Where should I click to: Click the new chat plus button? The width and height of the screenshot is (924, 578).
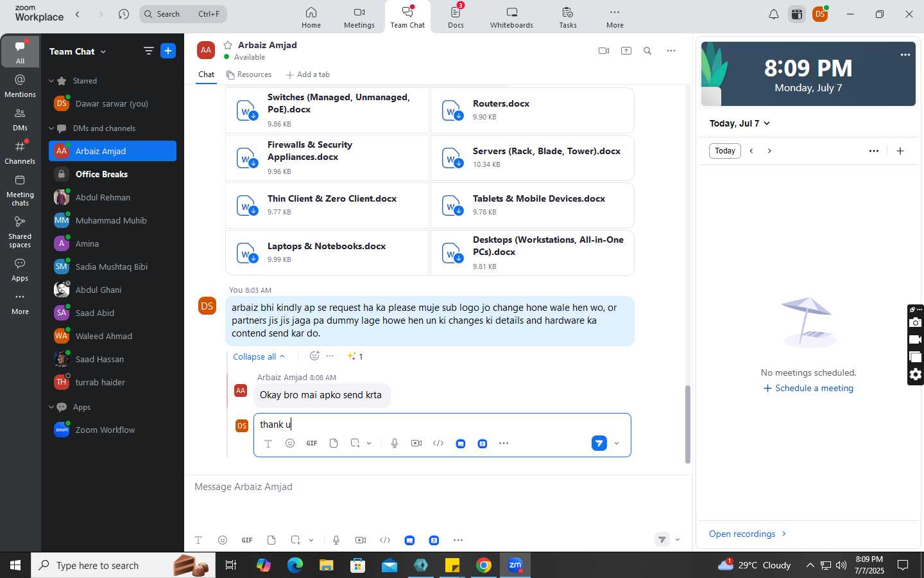click(x=168, y=51)
